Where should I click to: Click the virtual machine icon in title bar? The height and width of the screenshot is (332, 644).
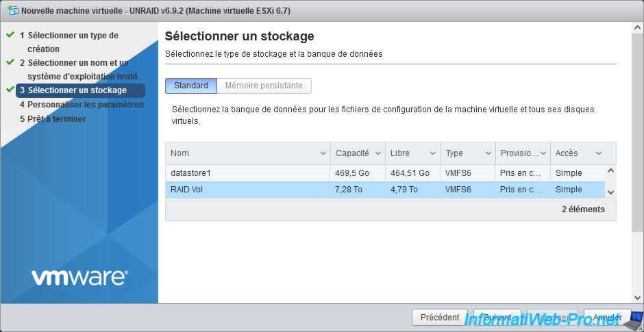pyautogui.click(x=12, y=11)
